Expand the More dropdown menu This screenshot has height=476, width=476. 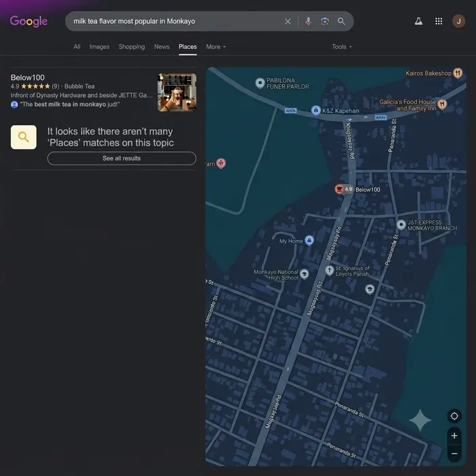tap(216, 47)
